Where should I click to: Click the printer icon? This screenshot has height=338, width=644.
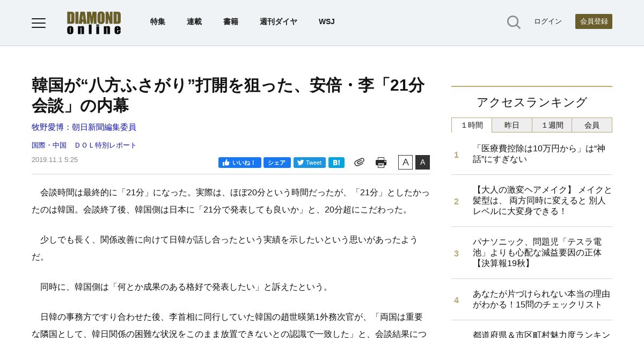[381, 163]
